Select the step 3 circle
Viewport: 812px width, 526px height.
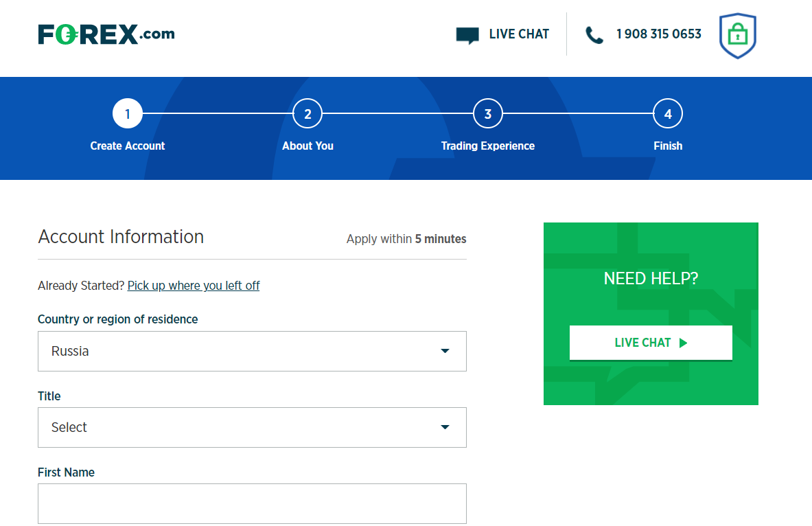click(x=488, y=114)
